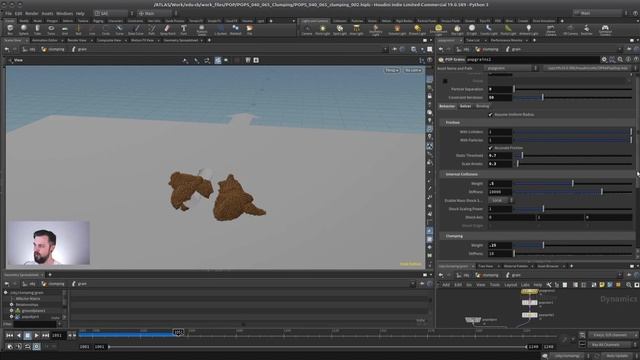Click the search icon in parameter pane
Image resolution: width=640 pixels, height=360 pixels.
[620, 60]
